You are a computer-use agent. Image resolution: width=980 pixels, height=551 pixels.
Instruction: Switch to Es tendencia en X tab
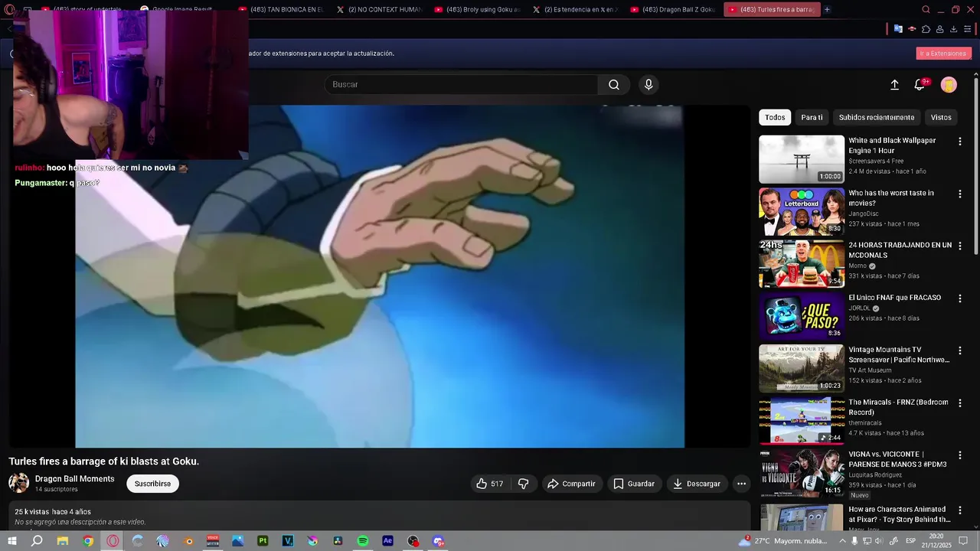tap(575, 9)
